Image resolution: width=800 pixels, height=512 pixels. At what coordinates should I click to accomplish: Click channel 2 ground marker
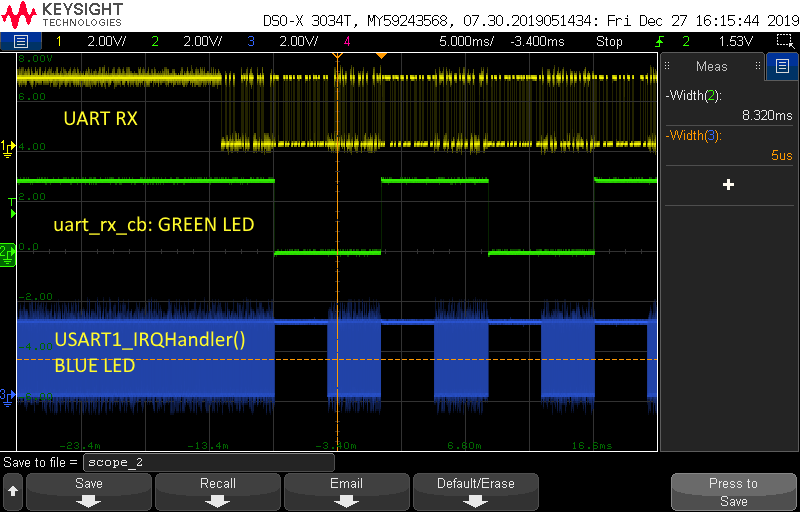8,254
